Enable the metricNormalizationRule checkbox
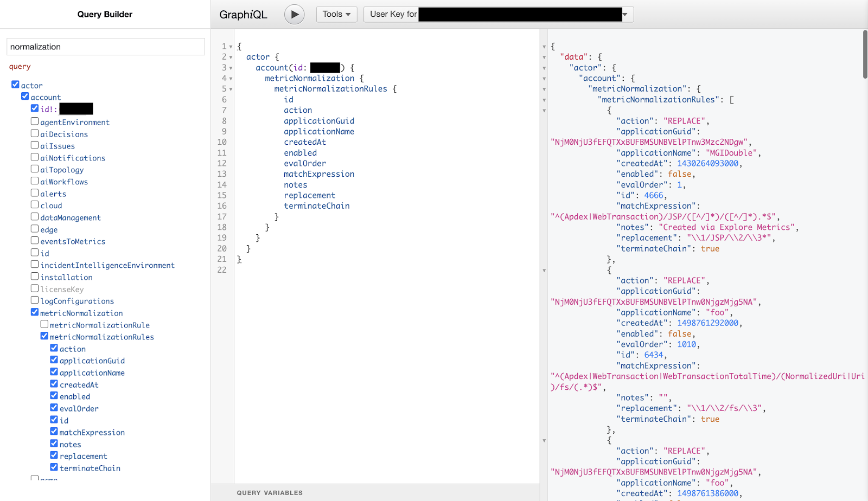The width and height of the screenshot is (868, 501). pyautogui.click(x=44, y=324)
